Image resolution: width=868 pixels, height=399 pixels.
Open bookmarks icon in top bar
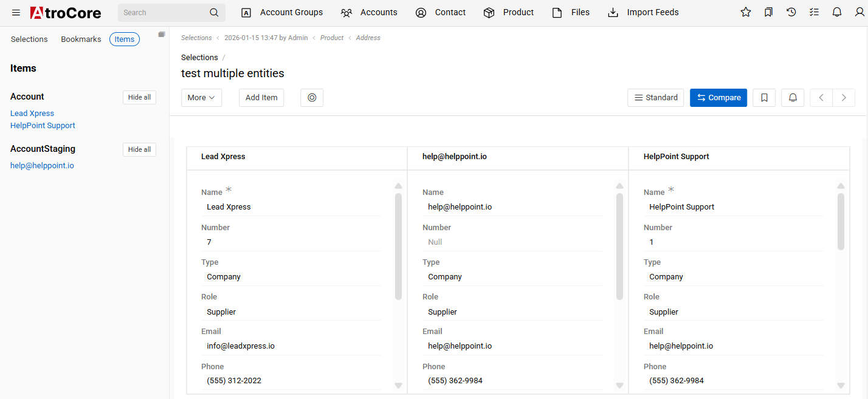click(x=768, y=12)
